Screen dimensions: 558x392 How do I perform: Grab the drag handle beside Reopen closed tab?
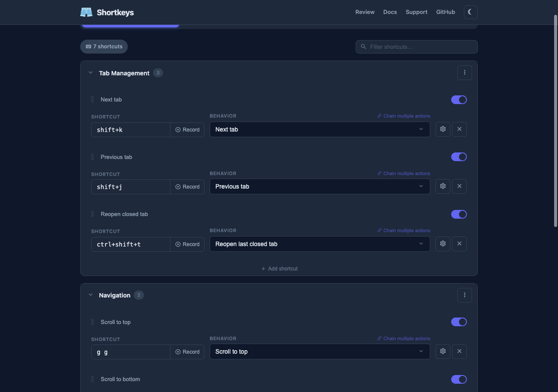click(92, 214)
